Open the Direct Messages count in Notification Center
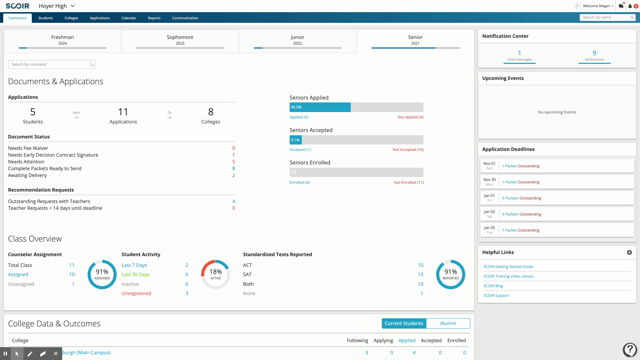This screenshot has height=360, width=640. click(x=519, y=56)
